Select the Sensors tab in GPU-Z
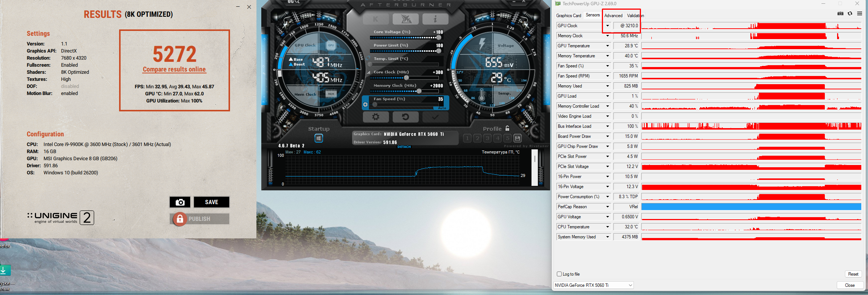 (x=593, y=15)
